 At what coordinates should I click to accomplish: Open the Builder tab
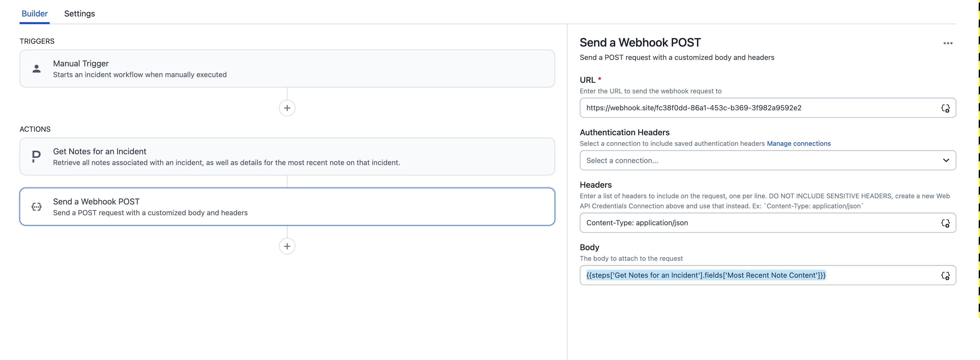[x=35, y=14]
